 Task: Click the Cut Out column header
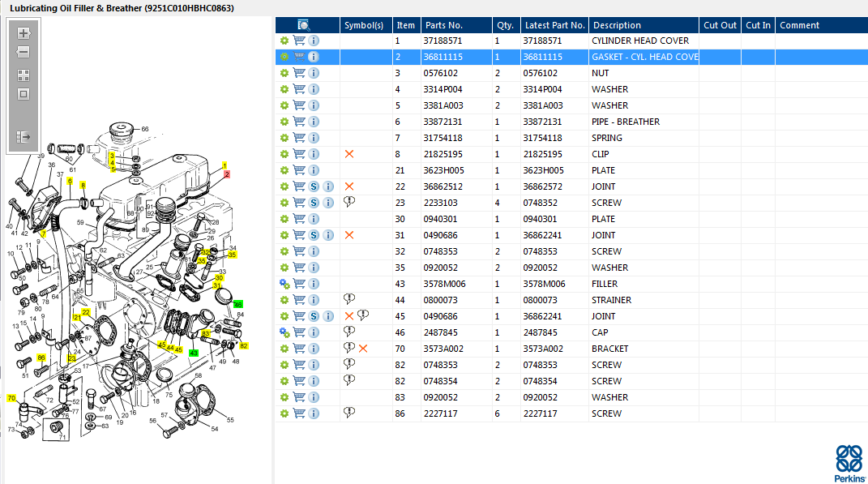tap(720, 25)
